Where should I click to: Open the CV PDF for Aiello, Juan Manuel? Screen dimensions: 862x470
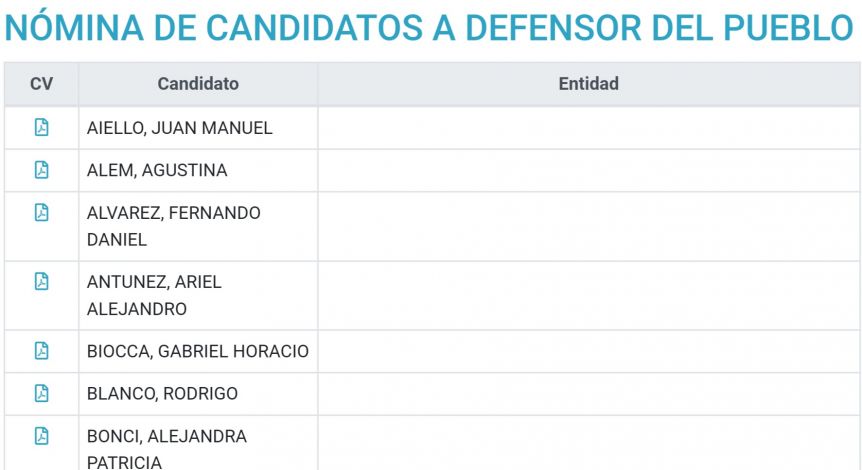41,127
